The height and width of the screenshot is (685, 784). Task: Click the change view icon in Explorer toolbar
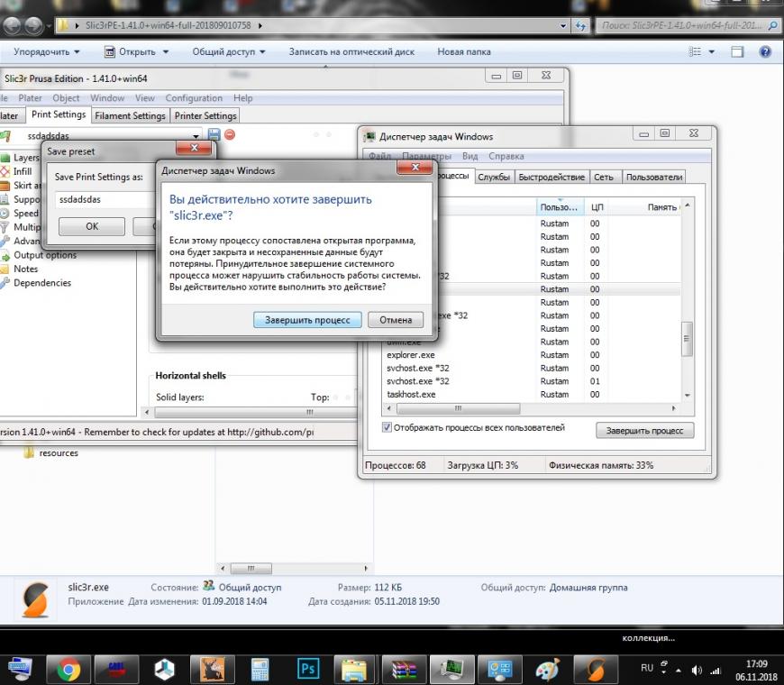pyautogui.click(x=695, y=51)
